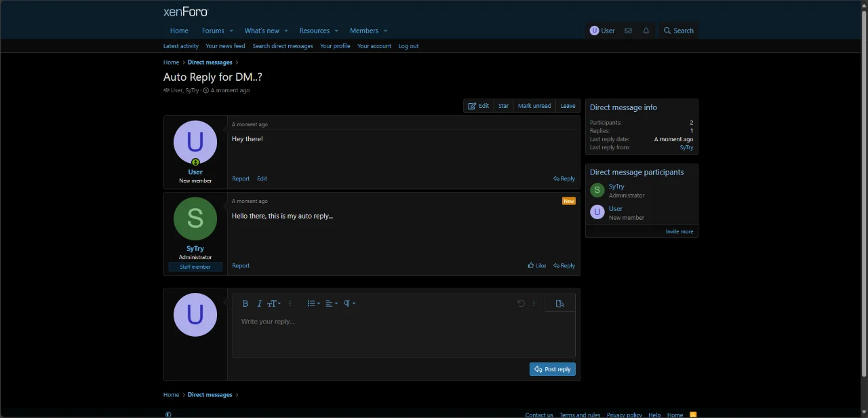Viewport: 868px width, 418px height.
Task: Click the Leave conversation button
Action: (x=568, y=106)
